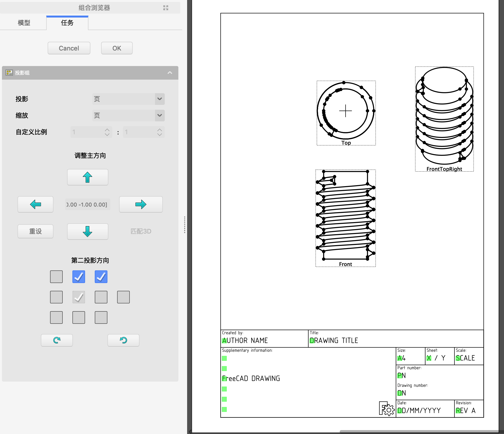Switch to the 模型 tab
The image size is (504, 434).
[x=24, y=23]
